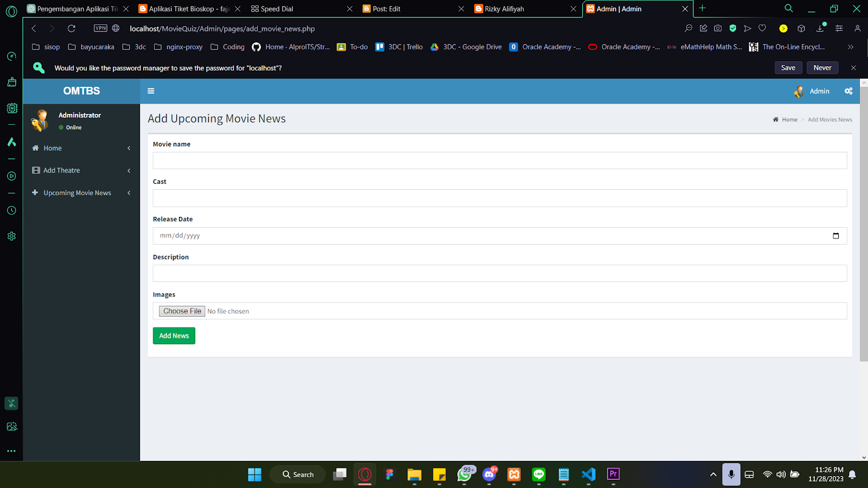The width and height of the screenshot is (868, 488).
Task: Open the Aria icon in Opera sidebar
Action: [11, 142]
